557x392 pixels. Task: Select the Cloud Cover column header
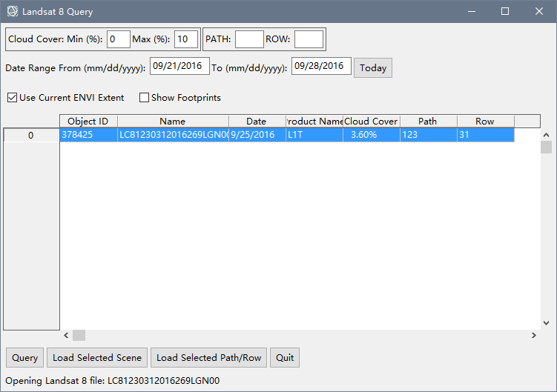tap(372, 121)
